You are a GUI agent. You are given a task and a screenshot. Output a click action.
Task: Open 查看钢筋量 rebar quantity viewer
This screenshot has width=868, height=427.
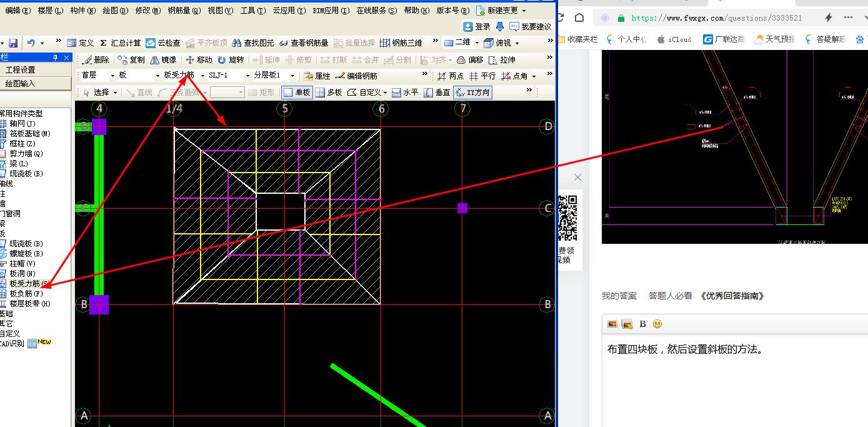pyautogui.click(x=304, y=43)
